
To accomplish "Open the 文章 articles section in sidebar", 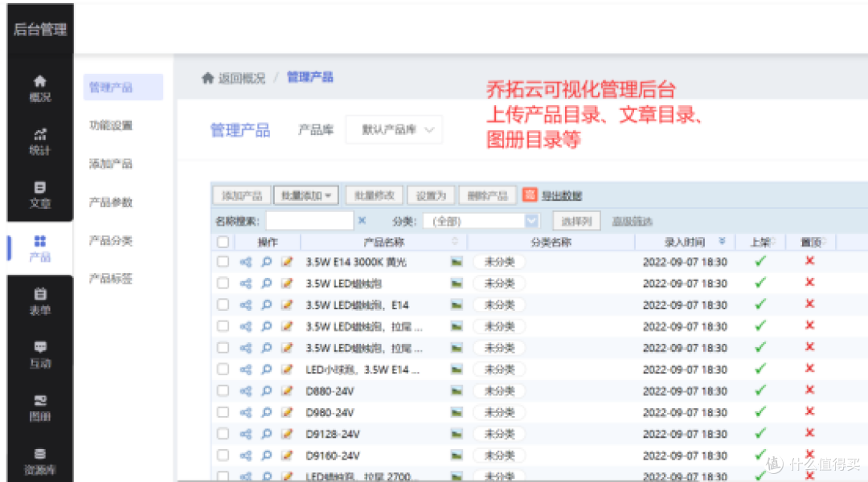I will (40, 194).
